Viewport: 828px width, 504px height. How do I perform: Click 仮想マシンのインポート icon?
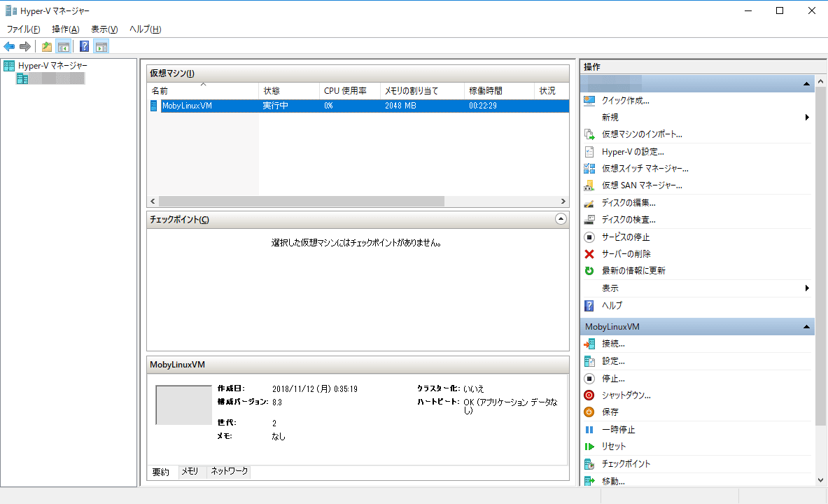tap(589, 134)
